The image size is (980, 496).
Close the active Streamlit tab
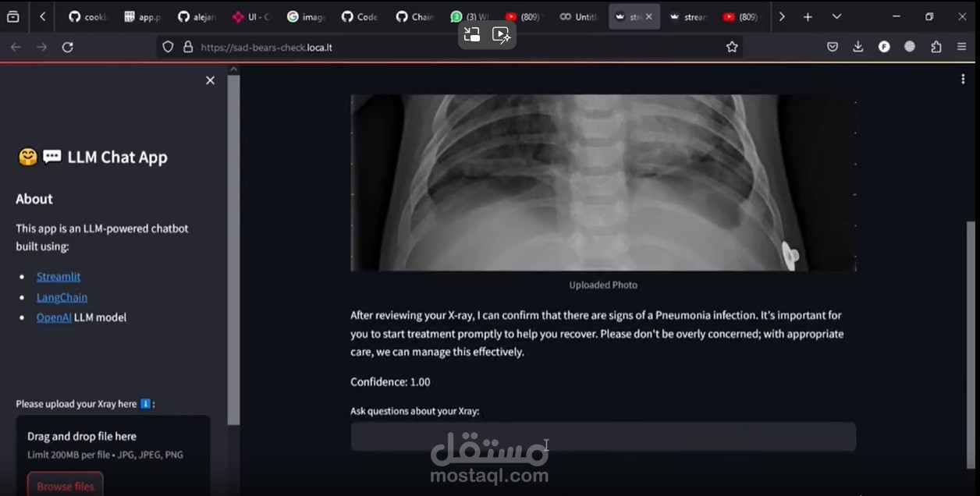(648, 16)
